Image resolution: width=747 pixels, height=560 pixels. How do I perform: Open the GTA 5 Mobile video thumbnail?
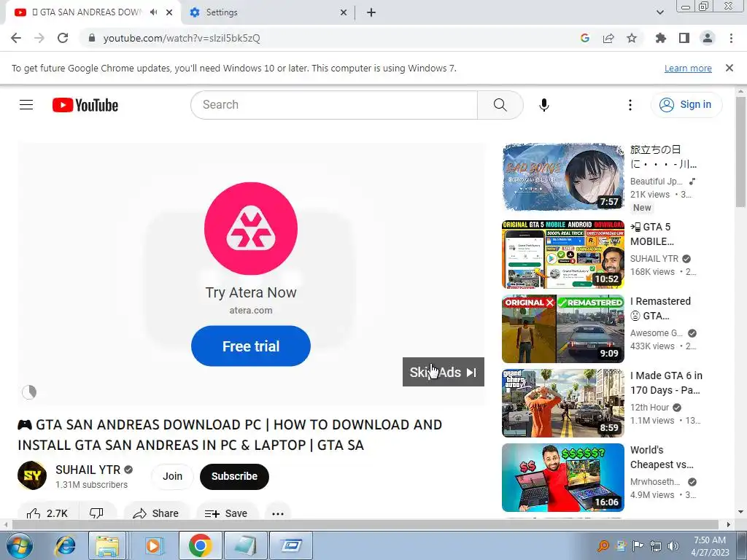pyautogui.click(x=562, y=254)
